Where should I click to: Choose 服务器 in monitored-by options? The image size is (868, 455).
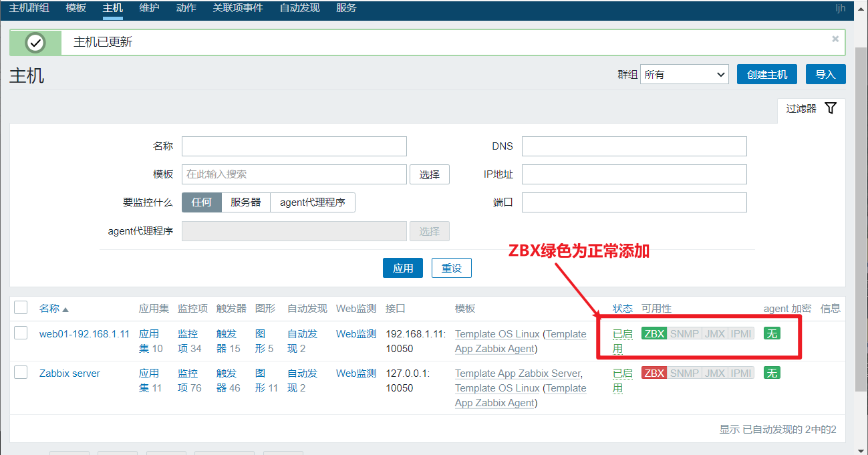pos(245,202)
